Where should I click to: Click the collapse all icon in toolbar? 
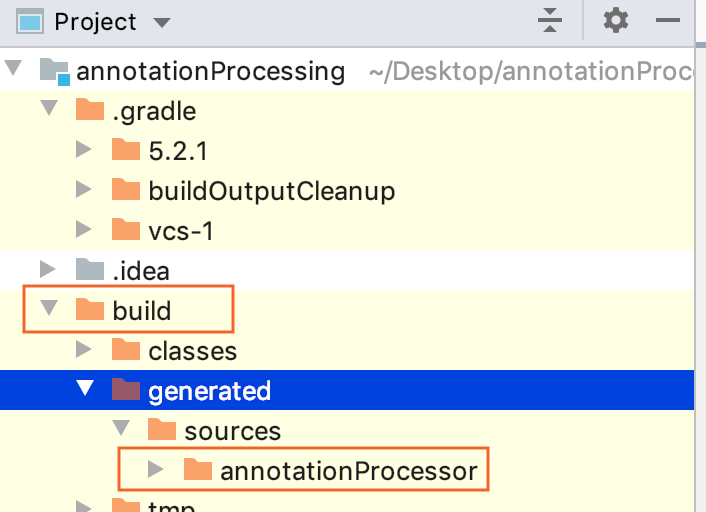click(550, 21)
